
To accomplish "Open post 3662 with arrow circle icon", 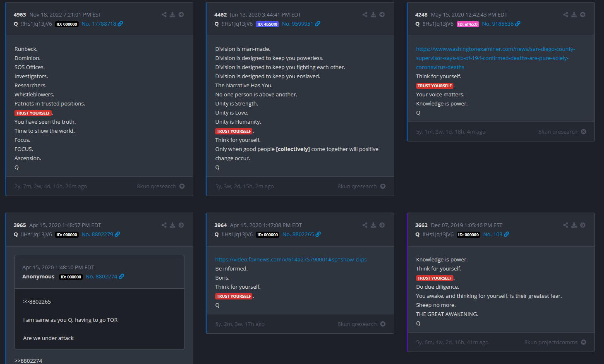I will click(x=582, y=225).
